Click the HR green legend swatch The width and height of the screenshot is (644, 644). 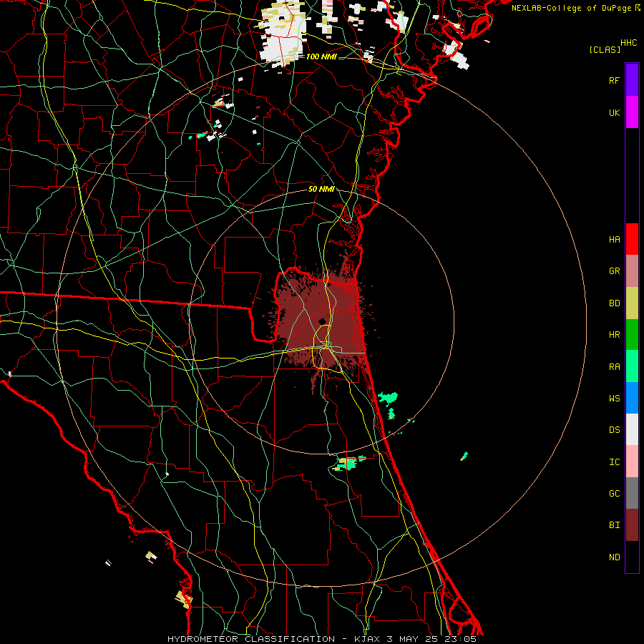pyautogui.click(x=632, y=335)
